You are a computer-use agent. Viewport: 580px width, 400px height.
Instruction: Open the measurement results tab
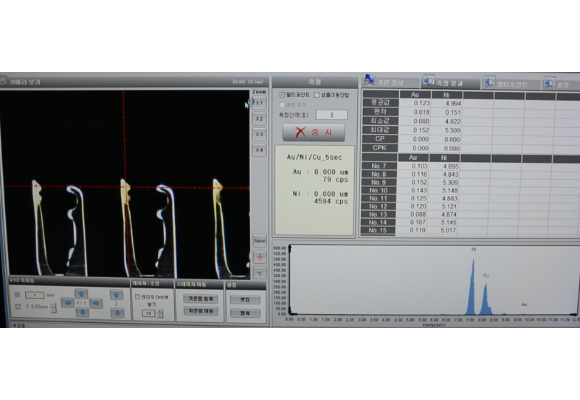tap(450, 83)
